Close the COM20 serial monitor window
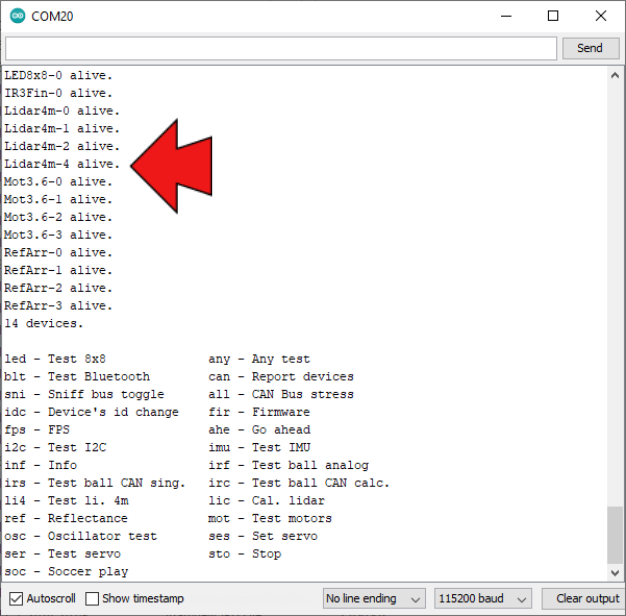 [x=599, y=16]
